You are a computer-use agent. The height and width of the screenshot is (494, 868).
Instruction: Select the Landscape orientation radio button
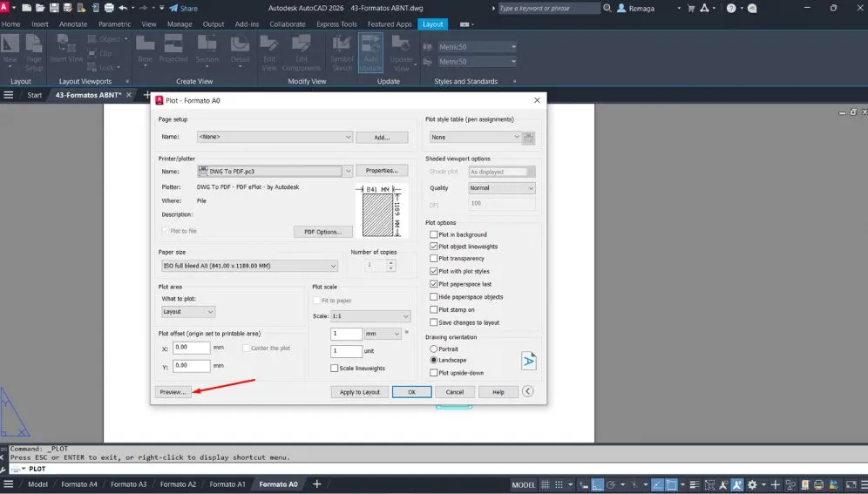[433, 360]
